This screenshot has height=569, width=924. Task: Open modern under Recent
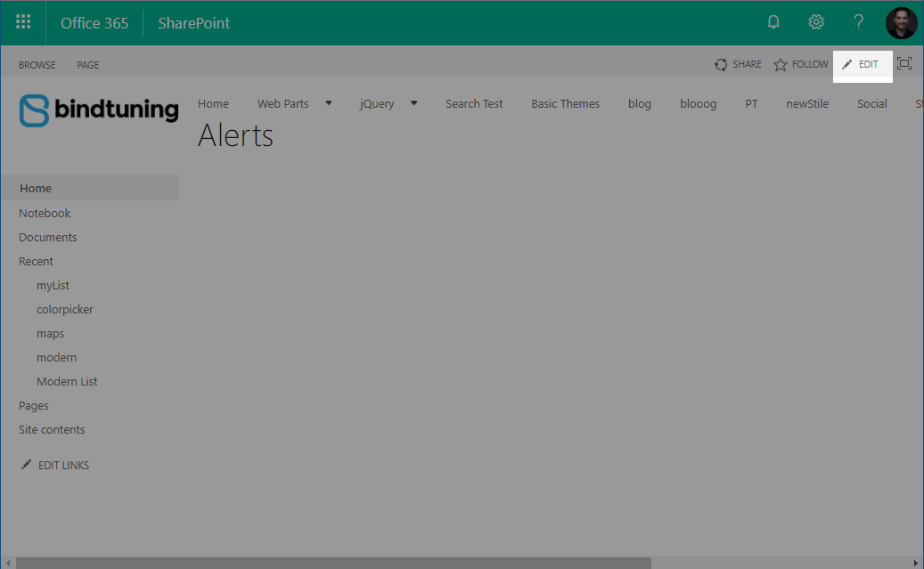click(56, 358)
